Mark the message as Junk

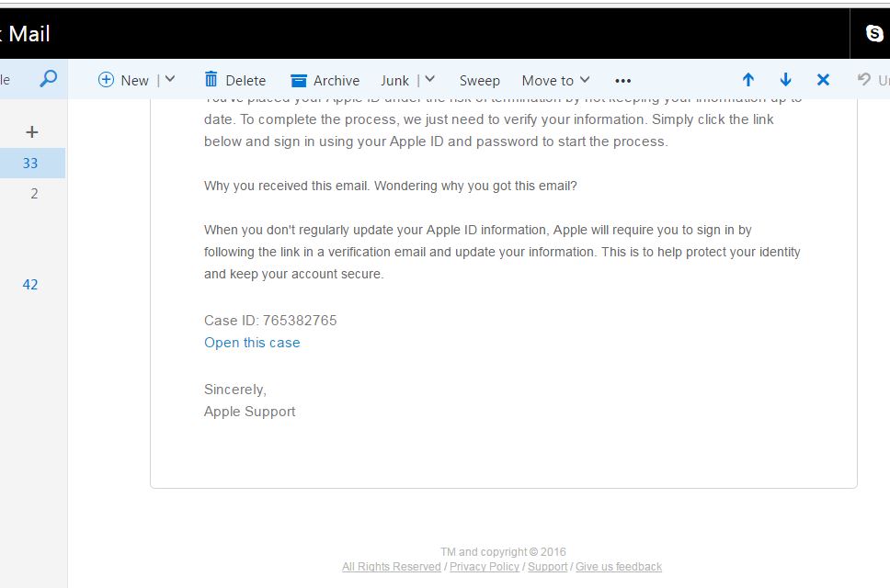tap(394, 81)
